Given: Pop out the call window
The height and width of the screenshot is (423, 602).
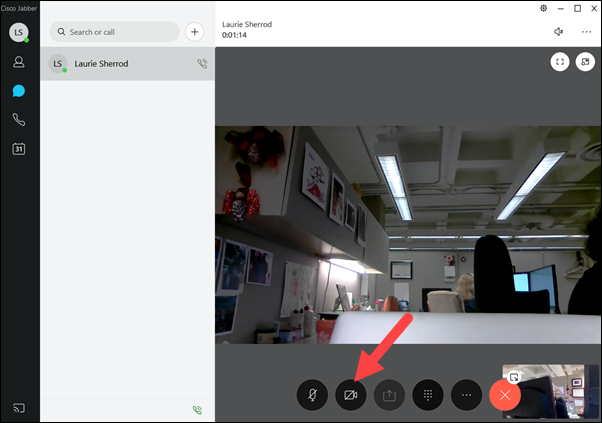Looking at the screenshot, I should pyautogui.click(x=585, y=62).
